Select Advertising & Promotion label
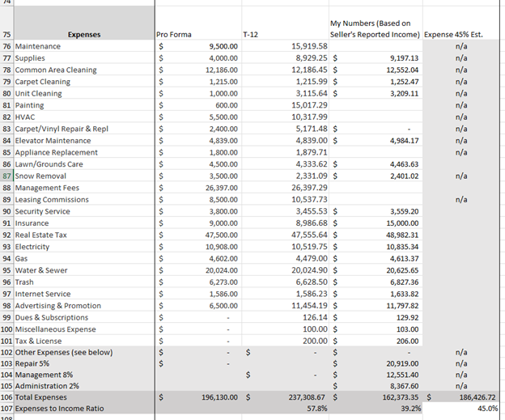 pyautogui.click(x=84, y=306)
